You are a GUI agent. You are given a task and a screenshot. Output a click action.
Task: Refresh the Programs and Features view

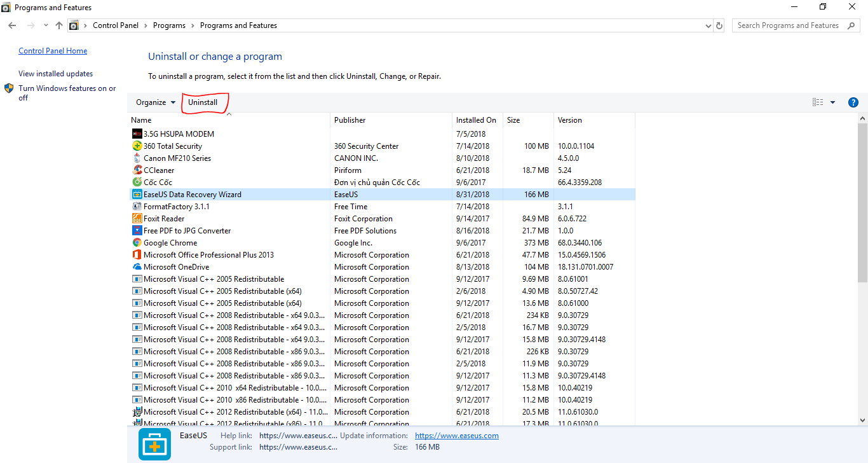(x=719, y=26)
